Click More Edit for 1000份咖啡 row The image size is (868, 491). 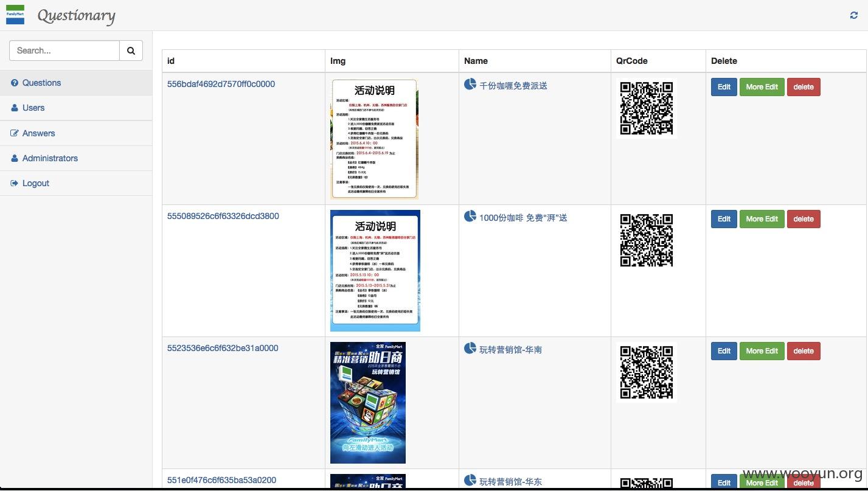click(x=762, y=219)
